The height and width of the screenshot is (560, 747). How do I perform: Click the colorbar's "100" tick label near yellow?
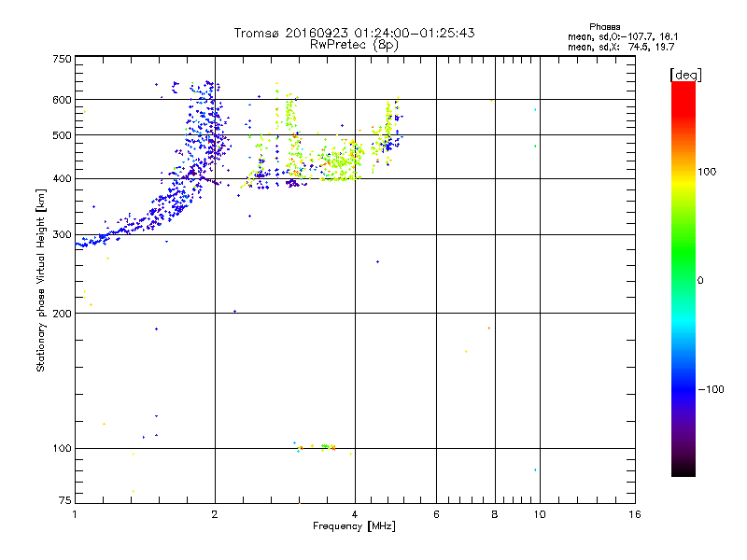707,172
